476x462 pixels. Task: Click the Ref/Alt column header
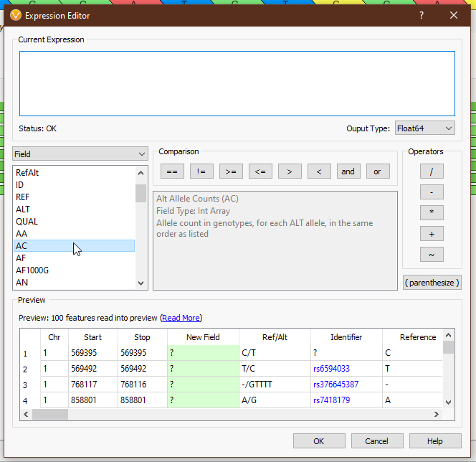coord(275,337)
